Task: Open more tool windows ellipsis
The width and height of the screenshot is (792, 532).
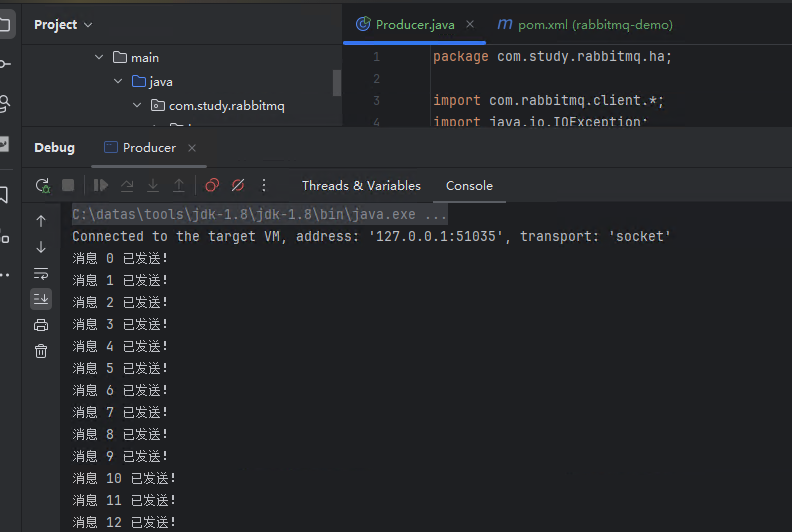Action: [5, 275]
